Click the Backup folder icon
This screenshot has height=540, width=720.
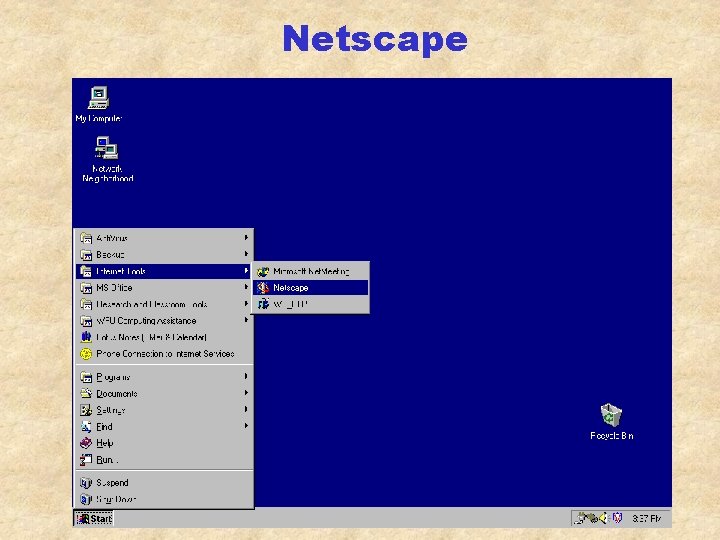86,254
